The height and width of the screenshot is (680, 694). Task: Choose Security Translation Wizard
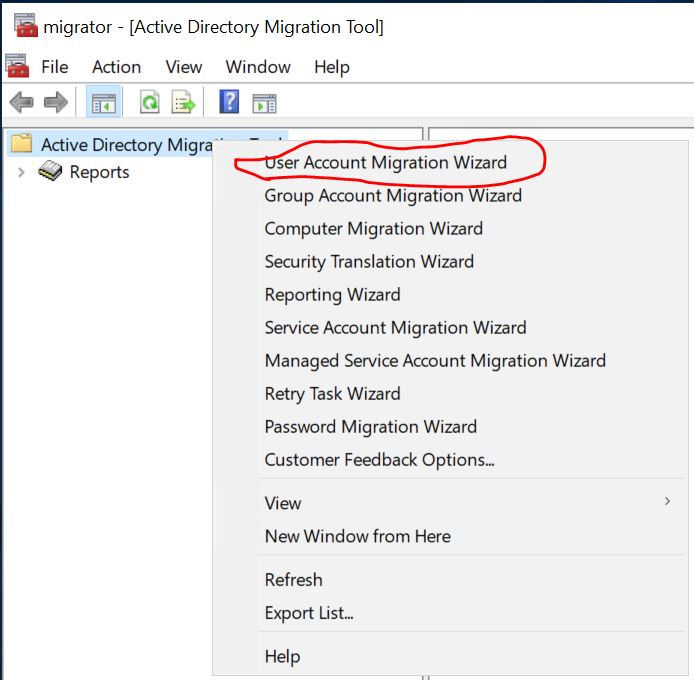click(x=369, y=262)
